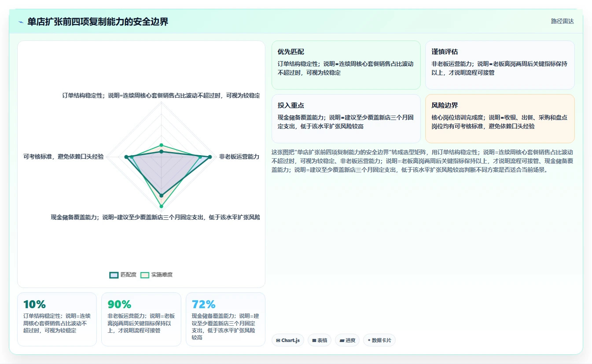
Task: Click the rightmost radar data point on 非老板运营能力 axis
Action: (x=210, y=157)
